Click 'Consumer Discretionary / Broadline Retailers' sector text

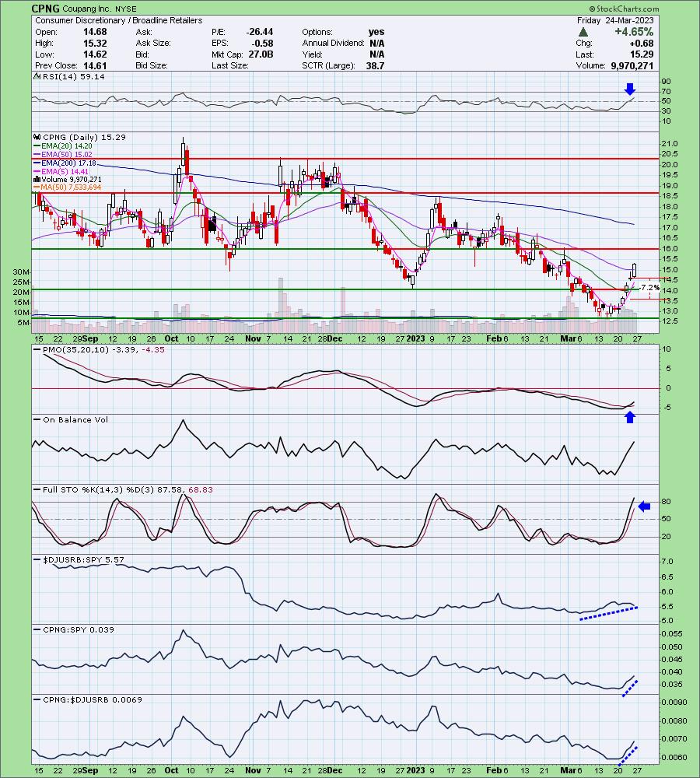click(119, 20)
